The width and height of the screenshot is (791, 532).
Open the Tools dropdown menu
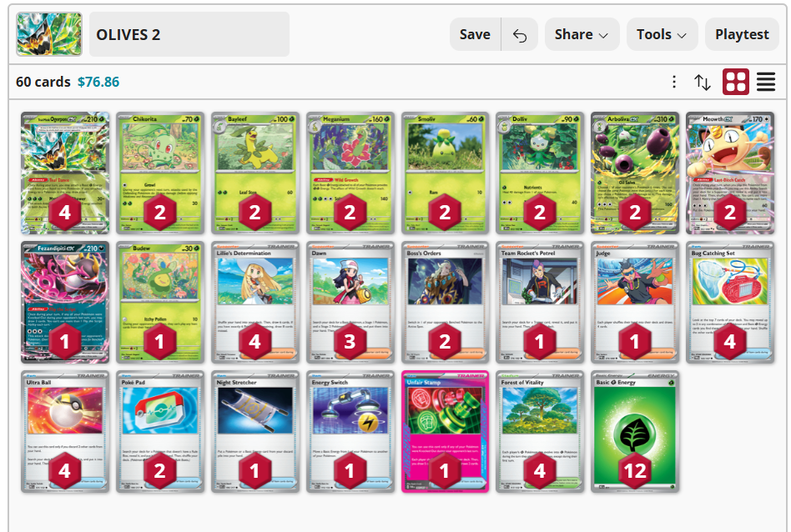tap(662, 34)
